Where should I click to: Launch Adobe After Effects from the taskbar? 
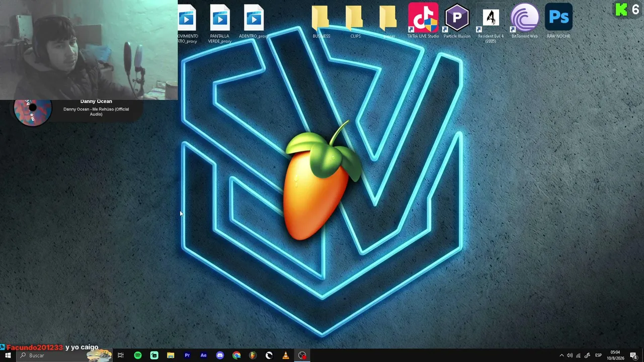point(203,355)
